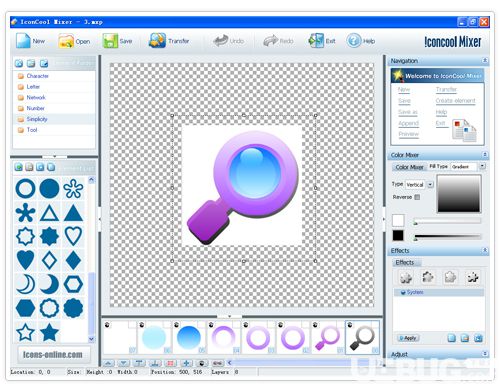Choose the solid filled triangle shape
This screenshot has height=392, width=500.
pos(73,213)
